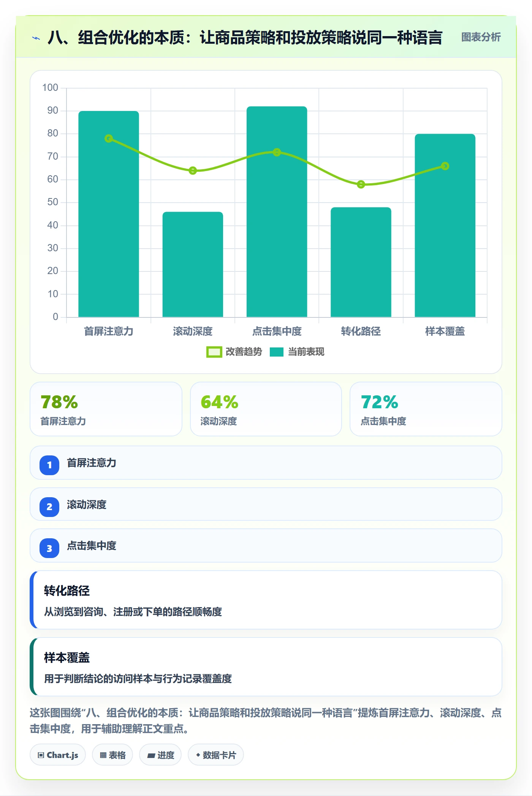Viewport: 532px width, 796px height.
Task: Select the 滚动深度 list row text
Action: tap(87, 505)
